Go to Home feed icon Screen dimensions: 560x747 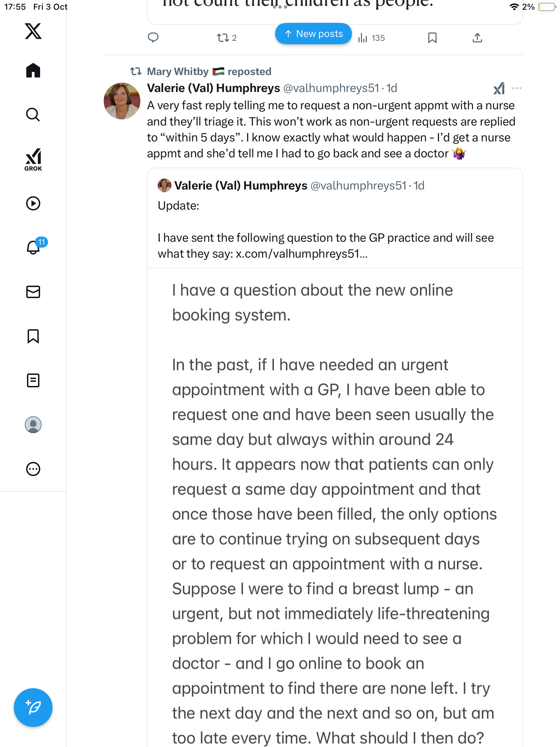33,71
